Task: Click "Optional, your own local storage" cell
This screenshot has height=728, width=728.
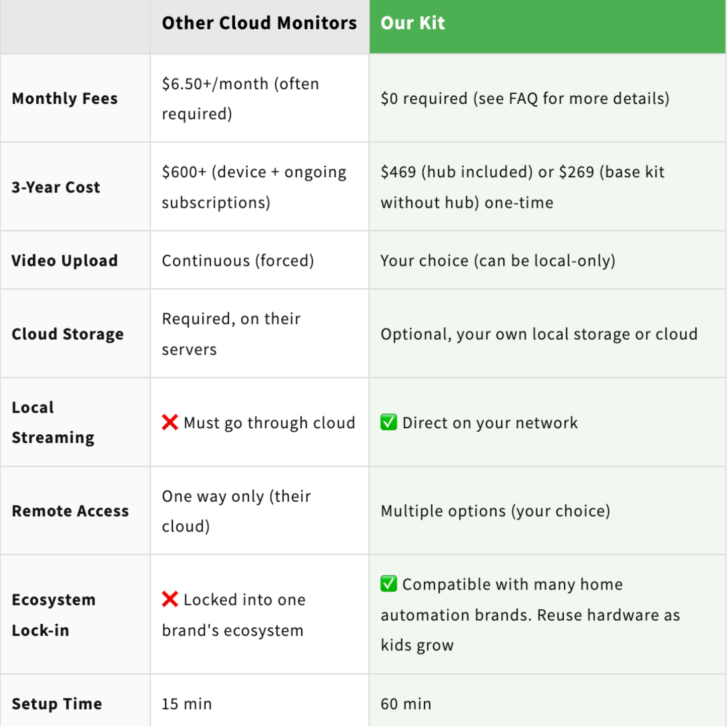Action: pos(539,334)
